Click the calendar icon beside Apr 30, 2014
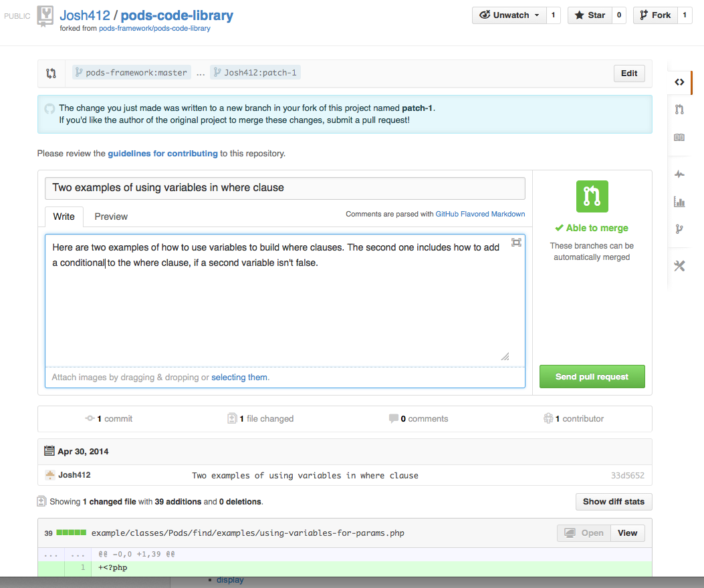704x588 pixels. (x=49, y=450)
